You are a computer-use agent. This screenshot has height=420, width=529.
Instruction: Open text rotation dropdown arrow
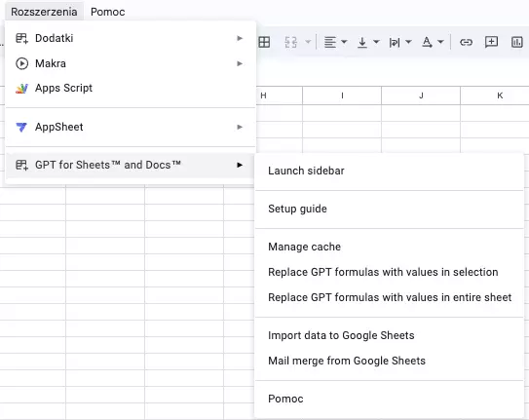click(440, 42)
